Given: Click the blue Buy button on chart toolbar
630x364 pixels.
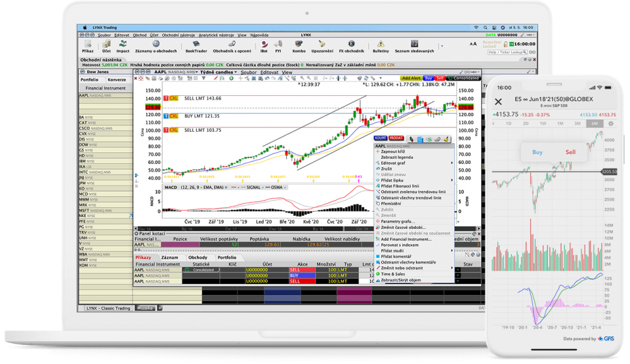Looking at the screenshot, I should (x=429, y=78).
